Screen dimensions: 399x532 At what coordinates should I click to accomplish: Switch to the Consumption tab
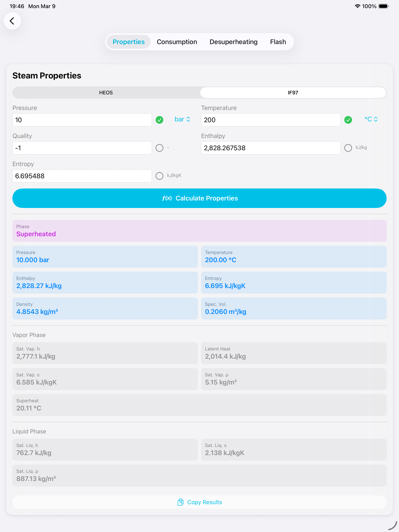click(177, 42)
